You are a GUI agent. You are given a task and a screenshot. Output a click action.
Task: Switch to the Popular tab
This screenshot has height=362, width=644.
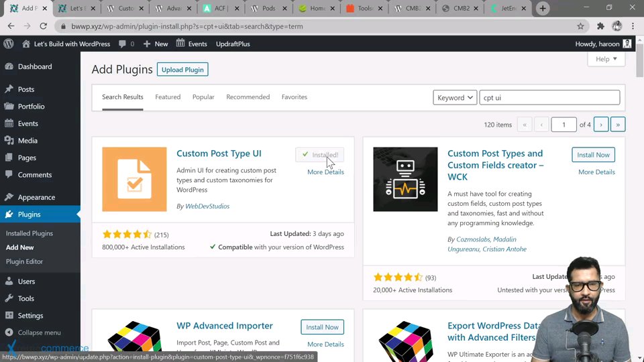click(x=203, y=97)
